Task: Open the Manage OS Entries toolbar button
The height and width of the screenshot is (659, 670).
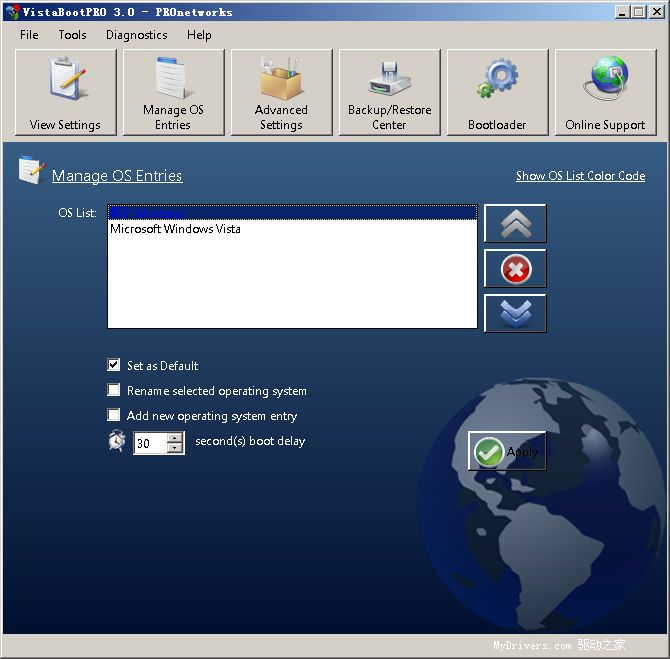Action: tap(173, 92)
